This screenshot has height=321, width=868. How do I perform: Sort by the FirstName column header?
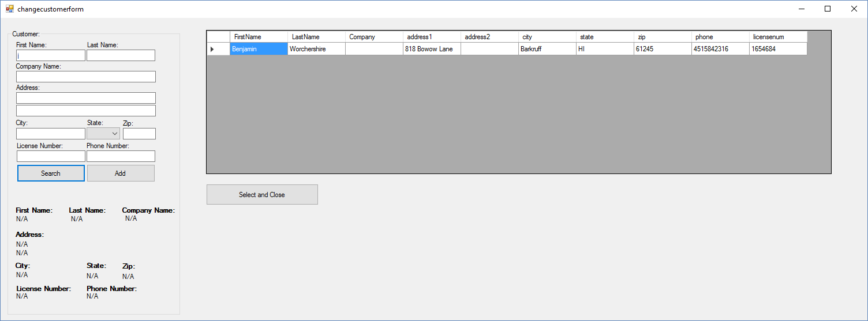pyautogui.click(x=259, y=37)
